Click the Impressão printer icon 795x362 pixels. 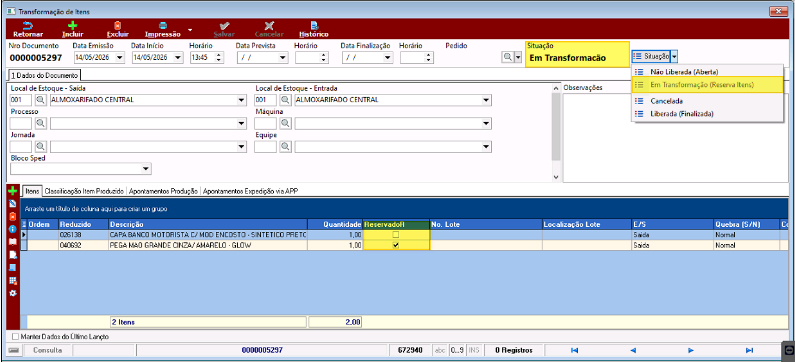point(163,25)
